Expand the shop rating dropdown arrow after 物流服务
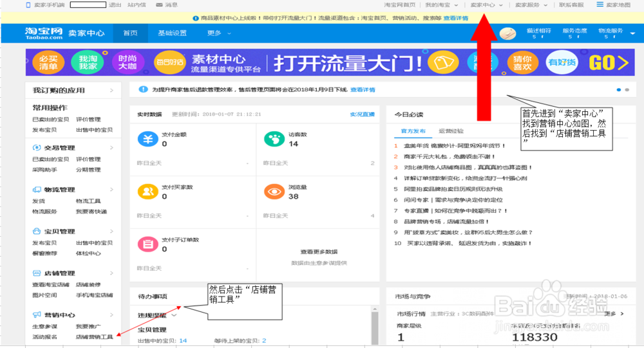This screenshot has width=644, height=348. click(632, 33)
